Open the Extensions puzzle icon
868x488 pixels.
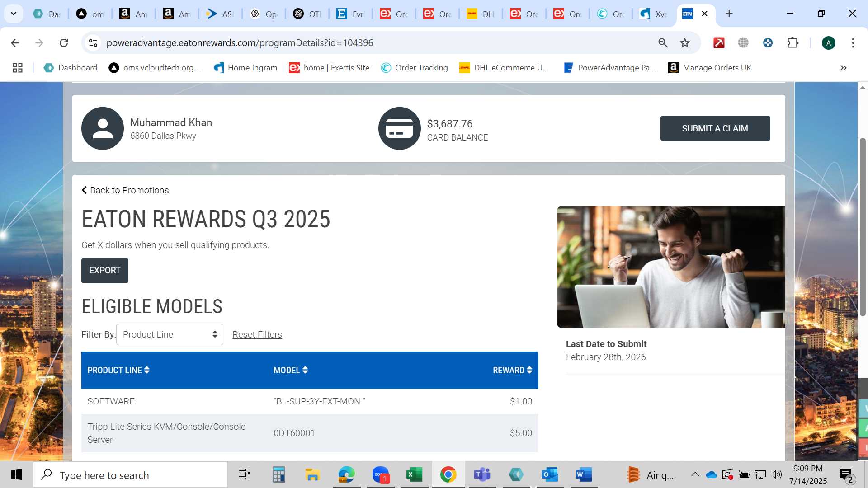(793, 43)
